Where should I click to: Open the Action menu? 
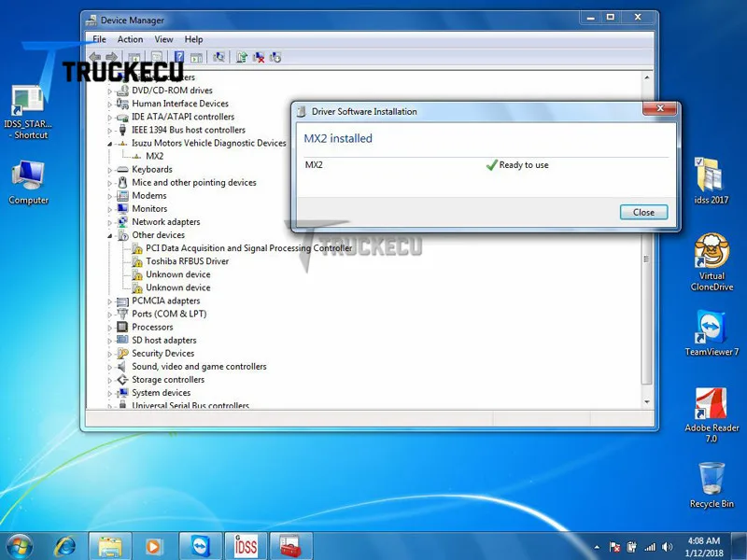pos(130,39)
